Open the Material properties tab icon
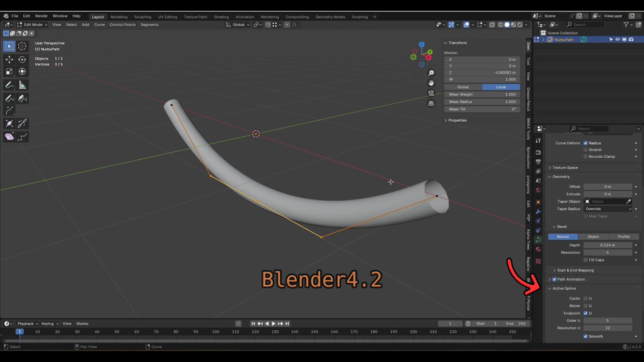This screenshot has height=362, width=644. coord(538,249)
